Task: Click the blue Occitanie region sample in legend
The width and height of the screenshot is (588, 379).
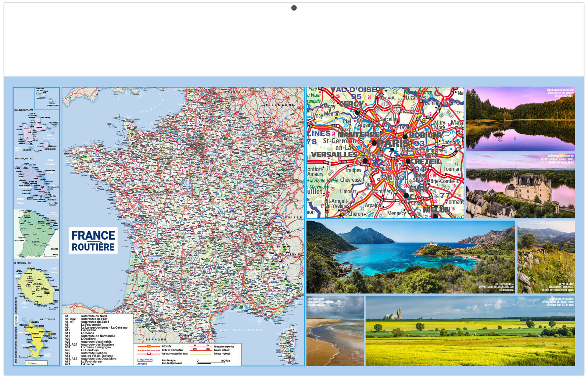Action: click(x=145, y=360)
